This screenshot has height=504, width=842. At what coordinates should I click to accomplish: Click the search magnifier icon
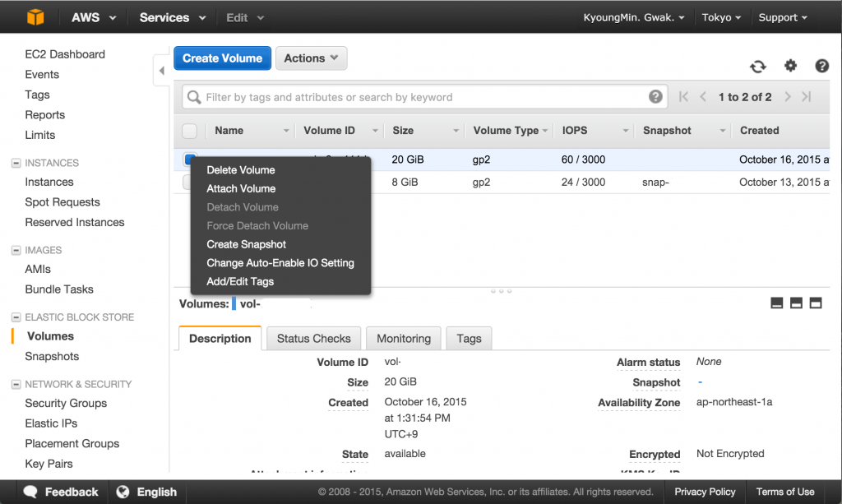(x=194, y=97)
